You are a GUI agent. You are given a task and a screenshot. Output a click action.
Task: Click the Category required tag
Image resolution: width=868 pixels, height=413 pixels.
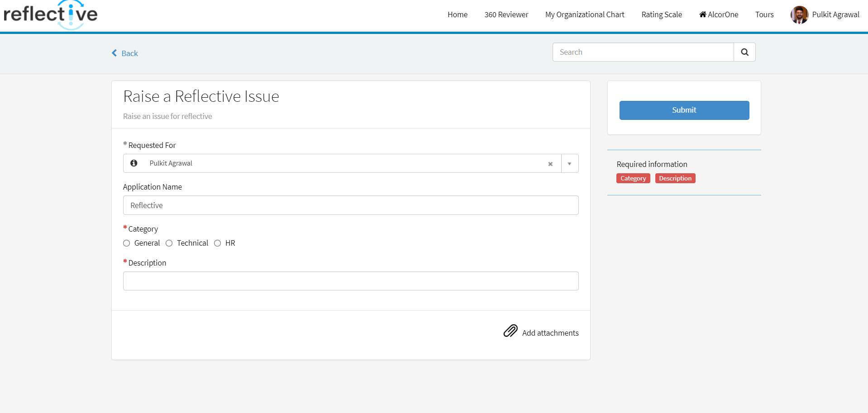point(633,178)
